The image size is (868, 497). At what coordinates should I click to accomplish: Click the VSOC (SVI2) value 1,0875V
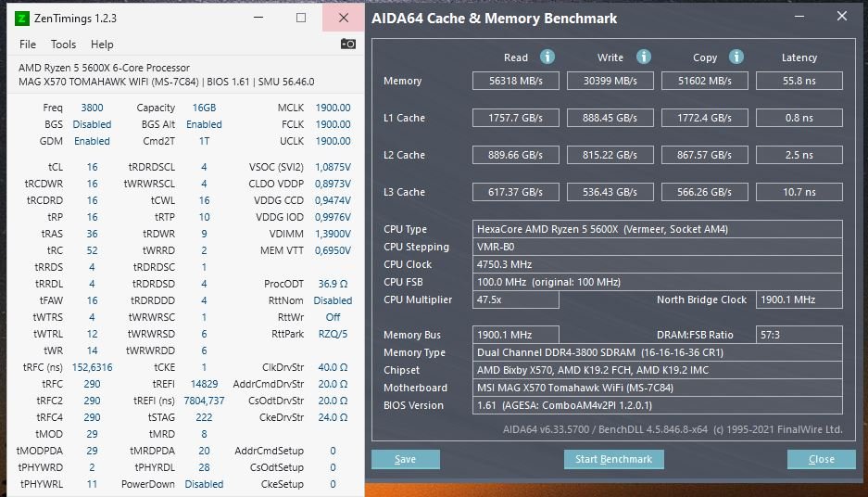pos(333,167)
